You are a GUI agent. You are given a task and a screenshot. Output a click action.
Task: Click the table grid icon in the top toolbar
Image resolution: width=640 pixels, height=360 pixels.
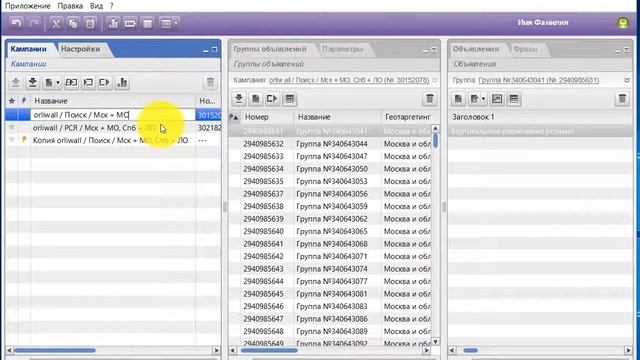coord(148,23)
